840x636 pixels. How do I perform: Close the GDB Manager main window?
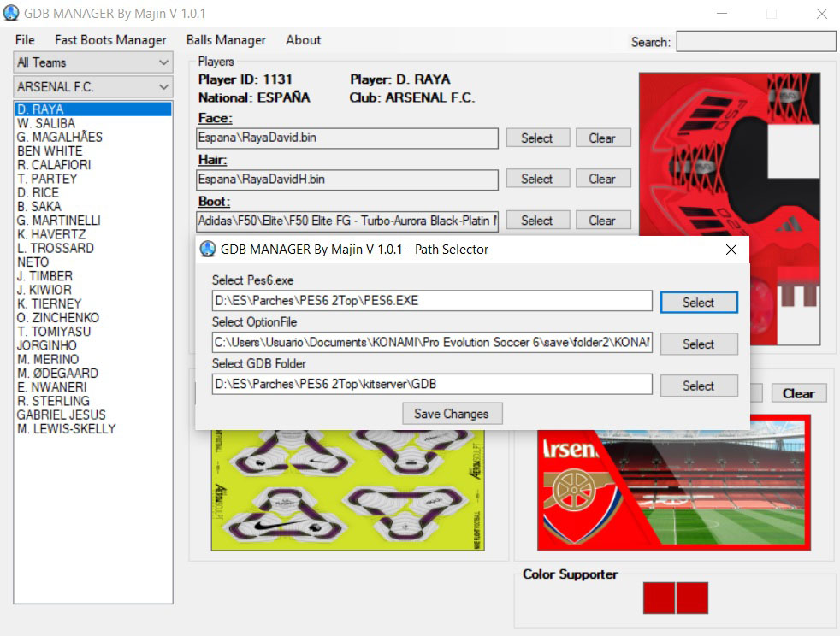(x=822, y=14)
